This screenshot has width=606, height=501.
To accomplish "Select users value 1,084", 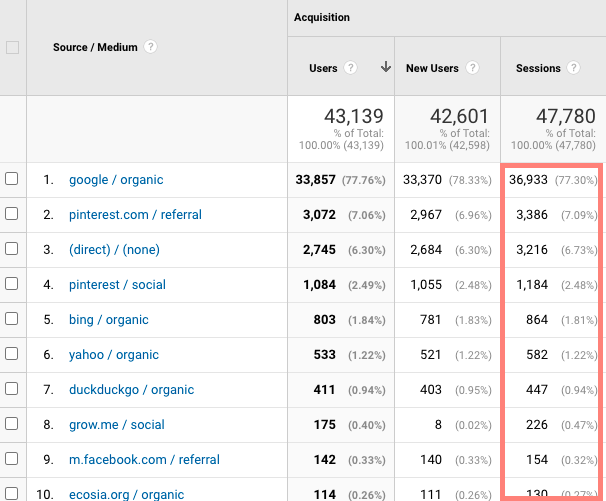I will point(319,285).
